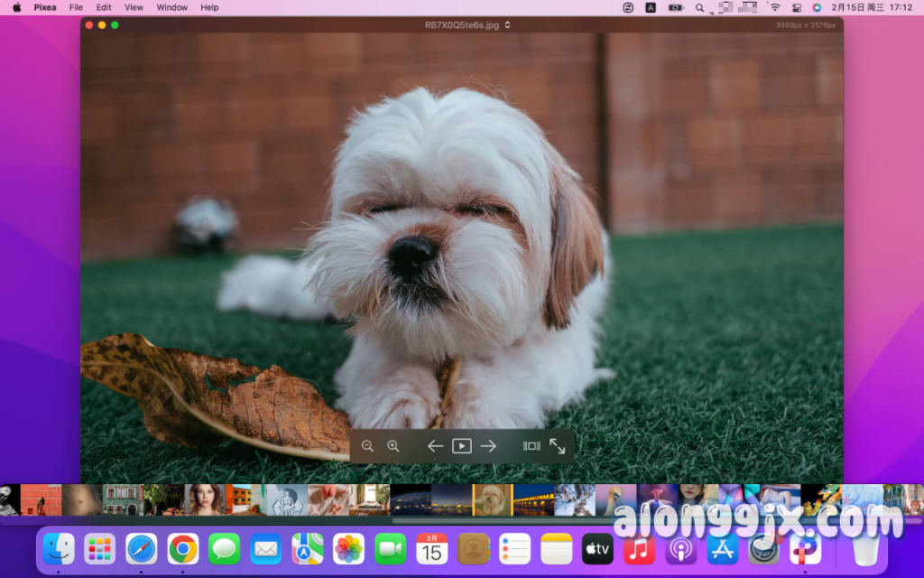
Task: Open the Pixea application menu
Action: click(45, 7)
